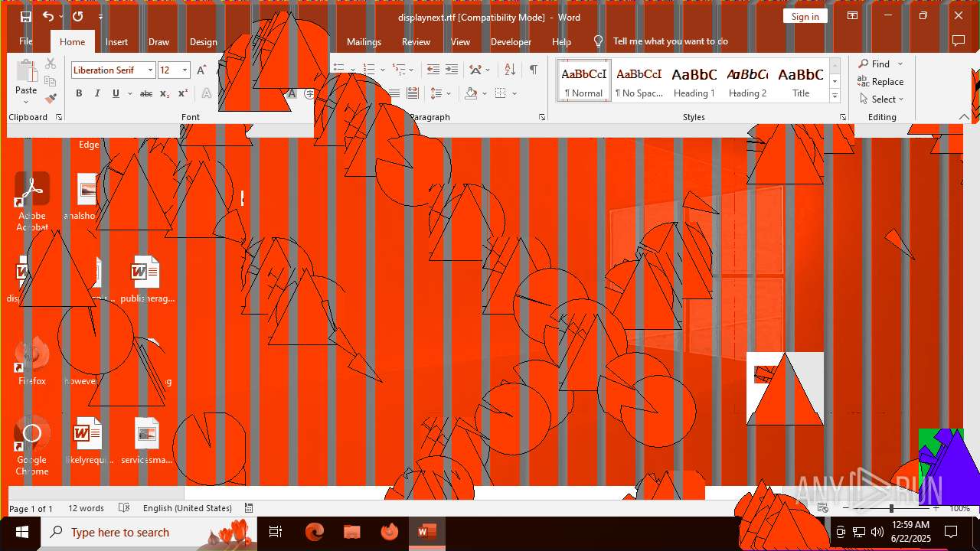Screen dimensions: 980x551
Task: Expand the Styles gallery More arrow
Action: pos(835,96)
